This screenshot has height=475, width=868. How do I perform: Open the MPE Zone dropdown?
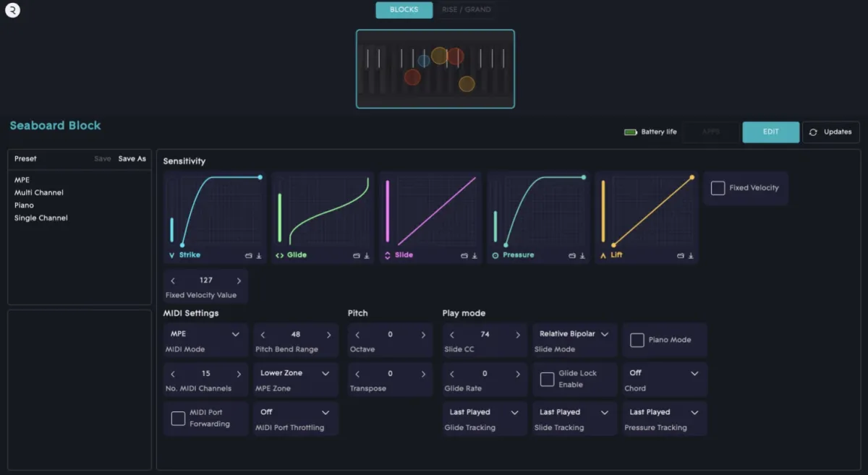(x=296, y=373)
